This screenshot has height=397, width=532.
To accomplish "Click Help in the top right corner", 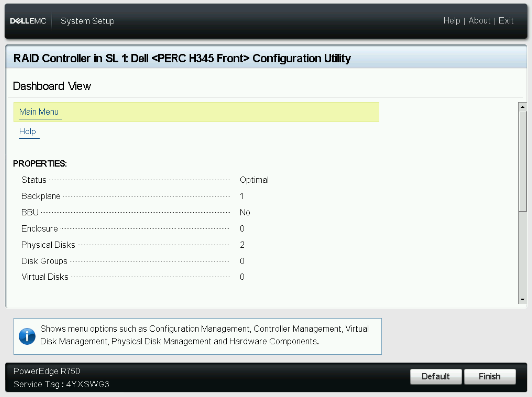I will point(452,21).
